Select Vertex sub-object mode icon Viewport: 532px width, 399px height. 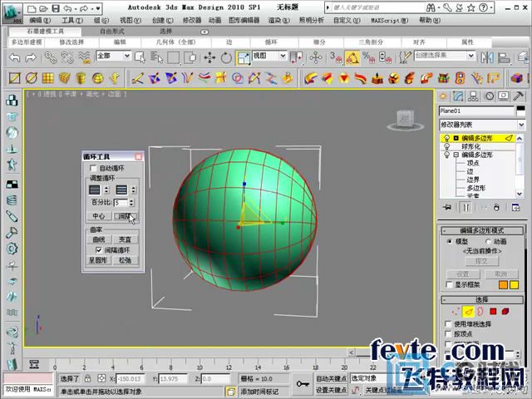455,311
